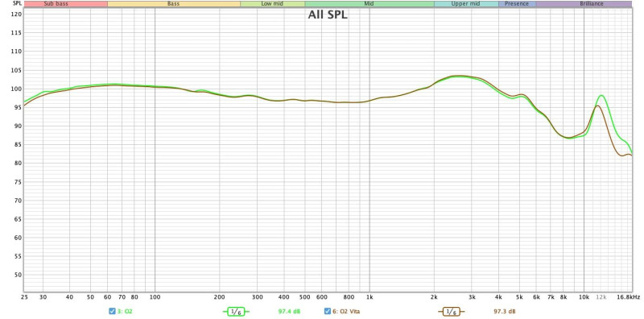The image size is (644, 319).
Task: Uncheck the 6: O2 Vita measurement checkbox
Action: pos(328,311)
